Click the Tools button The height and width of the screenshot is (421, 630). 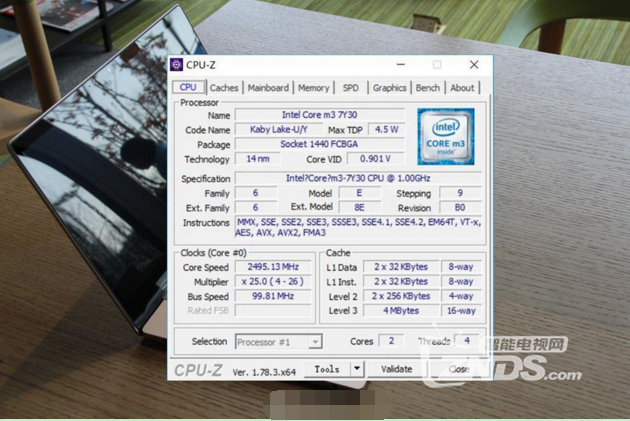[327, 369]
